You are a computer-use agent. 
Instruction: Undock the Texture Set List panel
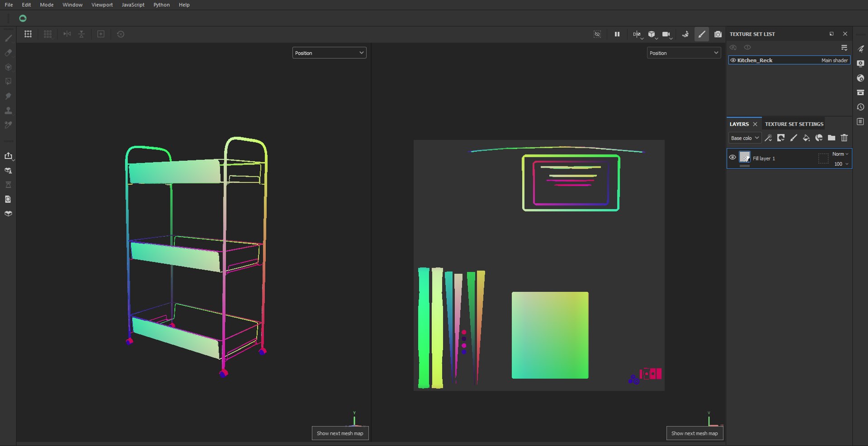831,34
